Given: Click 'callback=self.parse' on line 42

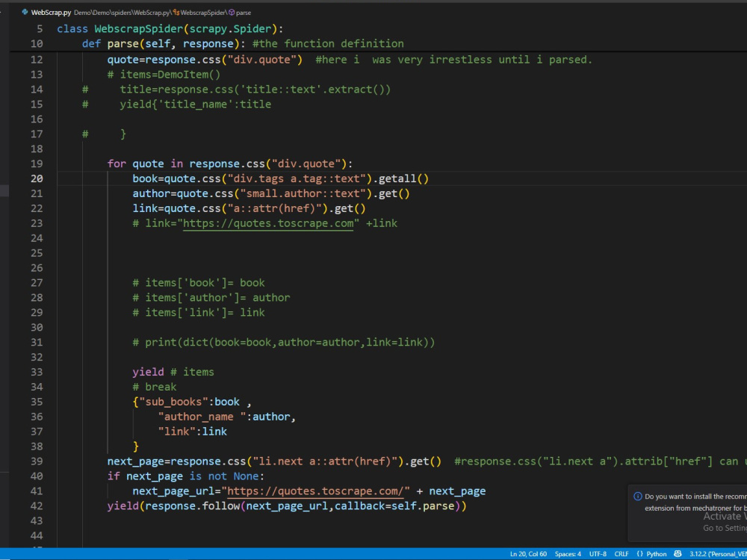Looking at the screenshot, I should click(394, 505).
